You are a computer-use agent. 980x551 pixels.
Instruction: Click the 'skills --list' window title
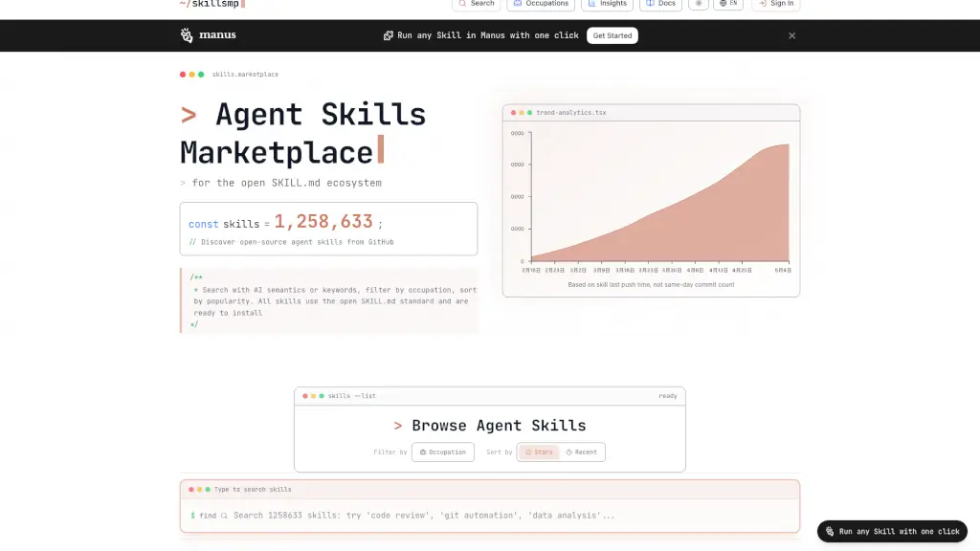[352, 395]
